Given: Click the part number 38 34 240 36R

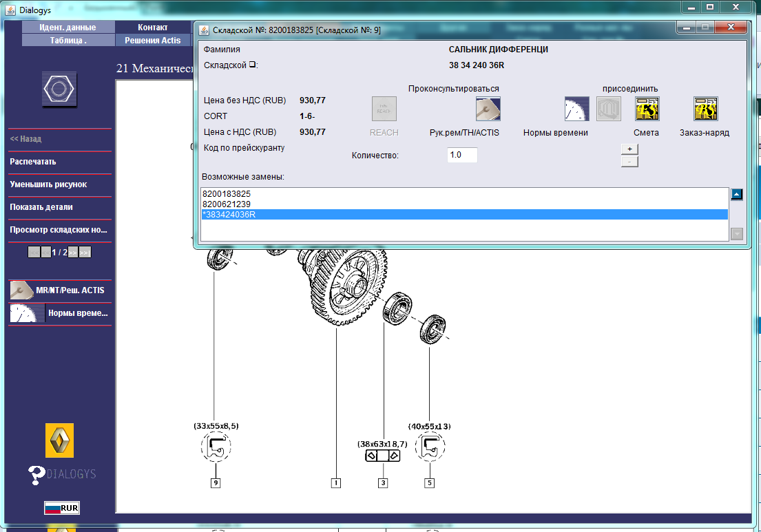Looking at the screenshot, I should point(476,65).
